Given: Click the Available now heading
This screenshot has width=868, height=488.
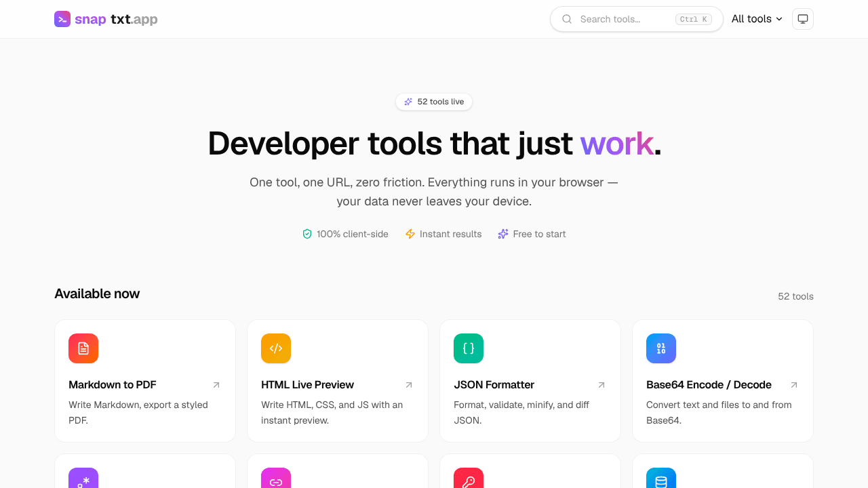Looking at the screenshot, I should (97, 293).
